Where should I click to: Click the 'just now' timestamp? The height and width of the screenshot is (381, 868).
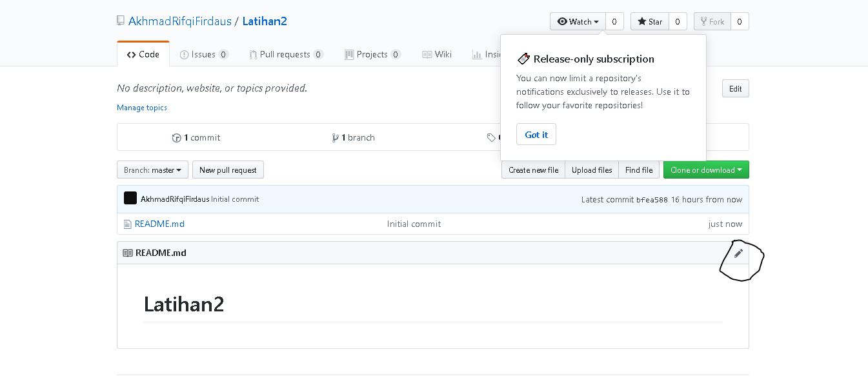(725, 224)
